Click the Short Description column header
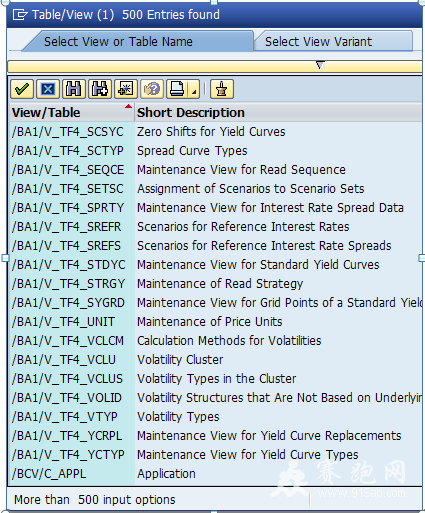This screenshot has width=425, height=513. [279, 113]
